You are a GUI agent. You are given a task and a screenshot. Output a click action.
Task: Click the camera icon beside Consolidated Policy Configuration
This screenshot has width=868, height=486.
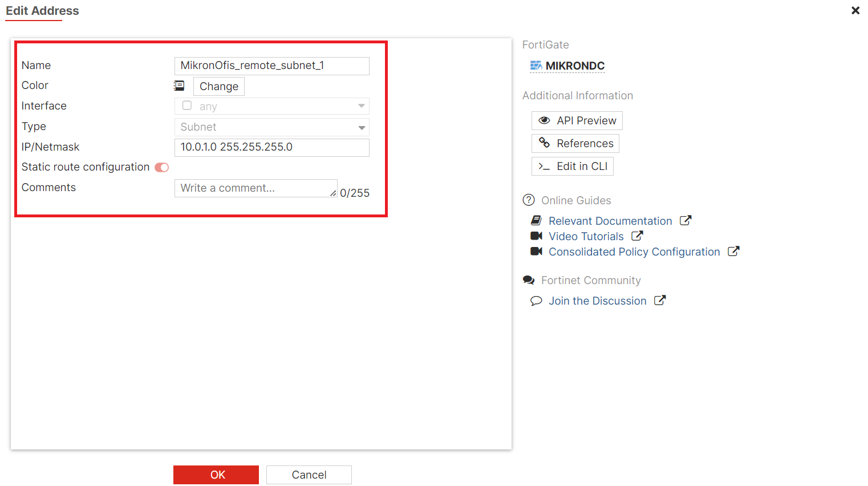(536, 251)
